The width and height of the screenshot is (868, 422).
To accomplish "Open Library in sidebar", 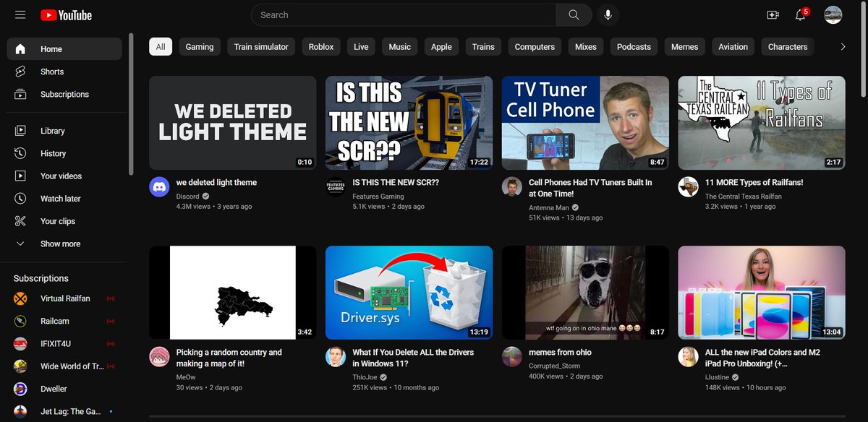I will [64, 131].
